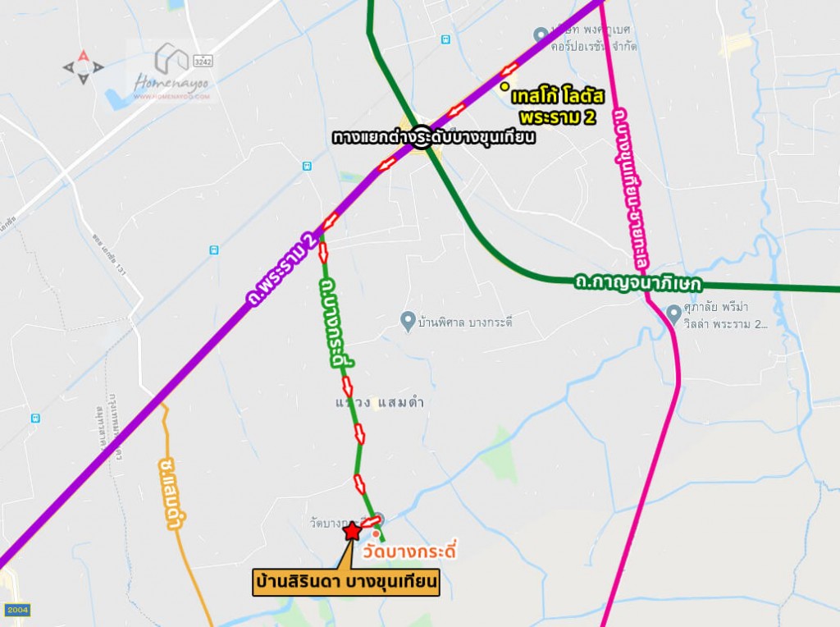Click the bus stop icon near top center
The height and width of the screenshot is (627, 840).
[445, 39]
